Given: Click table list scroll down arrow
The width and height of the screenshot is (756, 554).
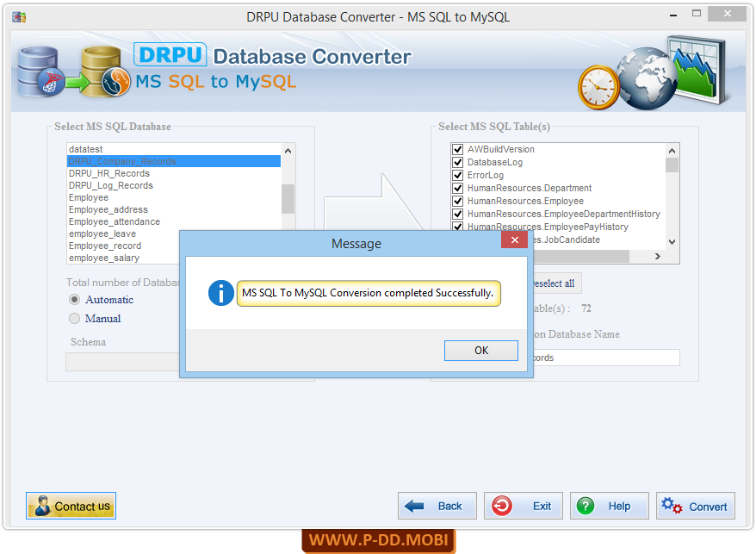Looking at the screenshot, I should pos(672,242).
